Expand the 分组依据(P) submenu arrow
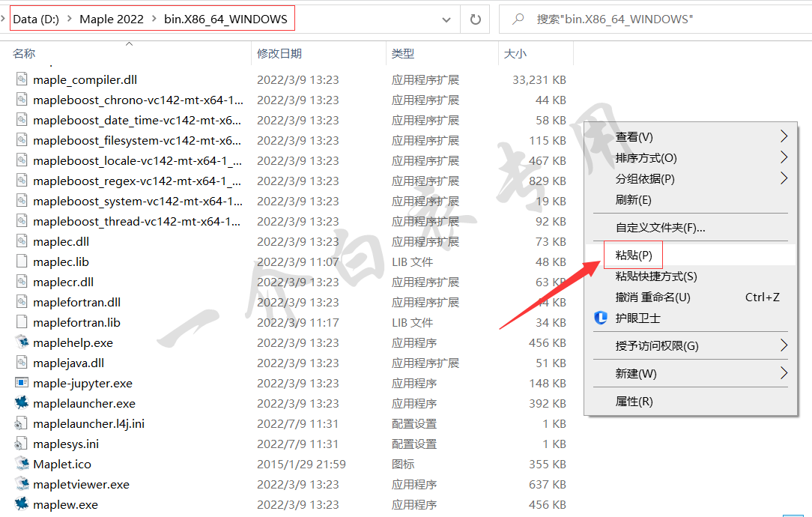The width and height of the screenshot is (812, 517). 784,178
